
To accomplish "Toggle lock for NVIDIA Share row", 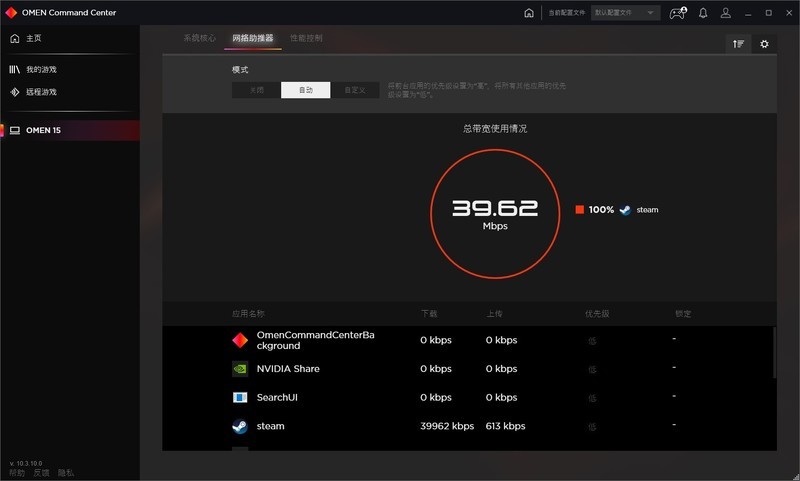I will tap(674, 367).
